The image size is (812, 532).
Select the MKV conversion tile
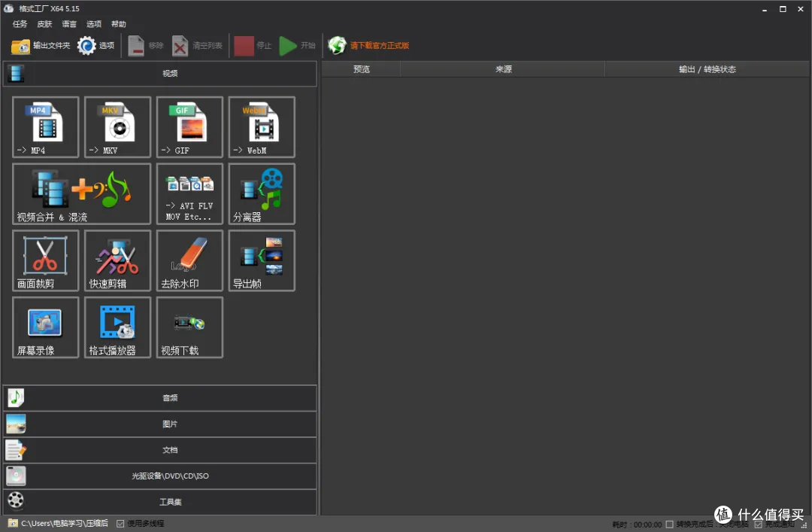point(117,127)
